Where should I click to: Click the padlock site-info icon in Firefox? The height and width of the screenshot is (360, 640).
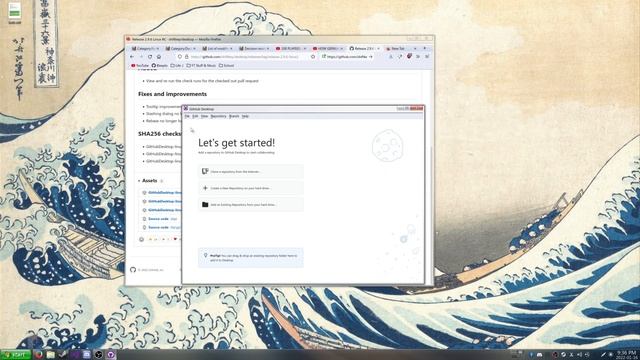[x=186, y=57]
